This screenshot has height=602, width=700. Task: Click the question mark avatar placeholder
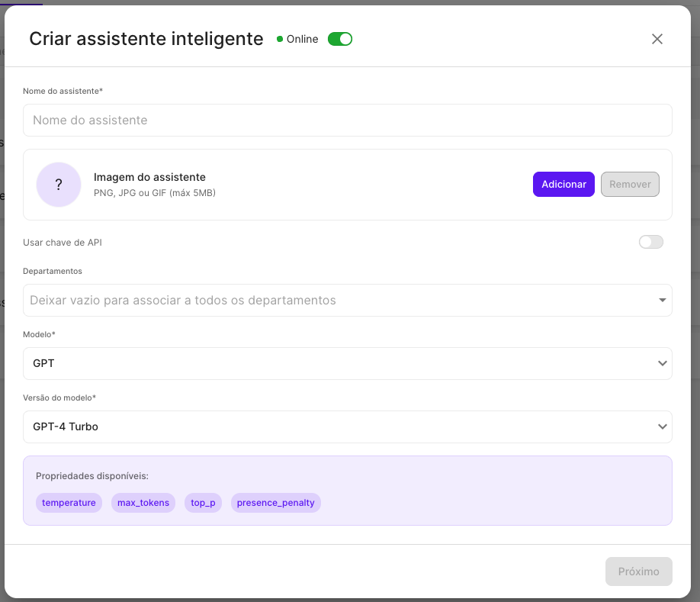tap(59, 185)
